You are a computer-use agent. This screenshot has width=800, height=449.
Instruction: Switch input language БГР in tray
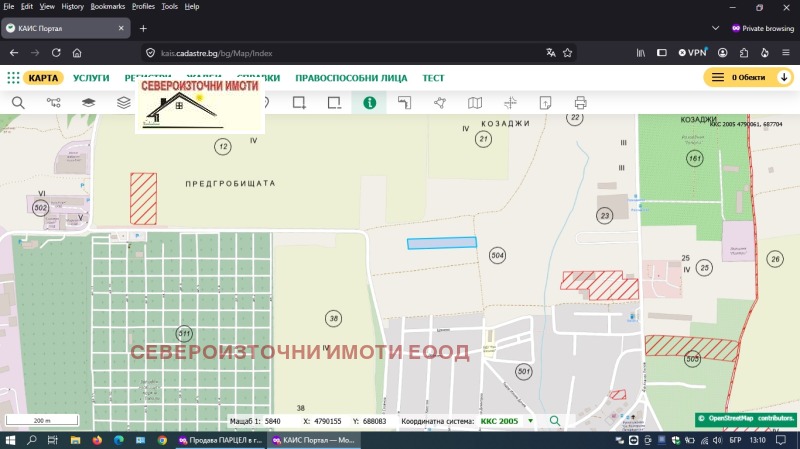pyautogui.click(x=735, y=440)
